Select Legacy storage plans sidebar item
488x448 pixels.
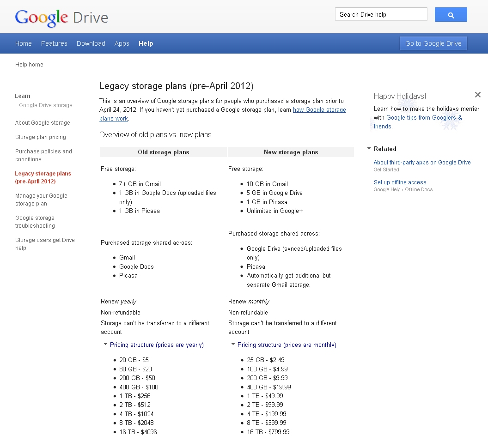point(43,177)
